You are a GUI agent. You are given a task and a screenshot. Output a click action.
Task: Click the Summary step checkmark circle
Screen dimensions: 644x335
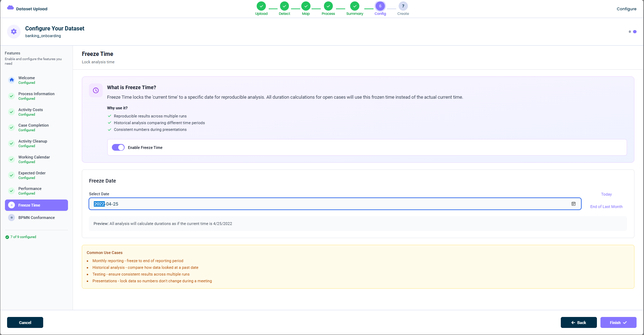click(x=355, y=6)
